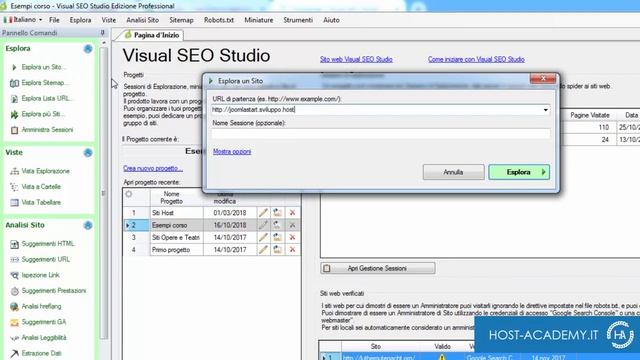Screen dimensions: 640x360
Task: Edit the Siti Host project pencil icon
Action: (263, 213)
